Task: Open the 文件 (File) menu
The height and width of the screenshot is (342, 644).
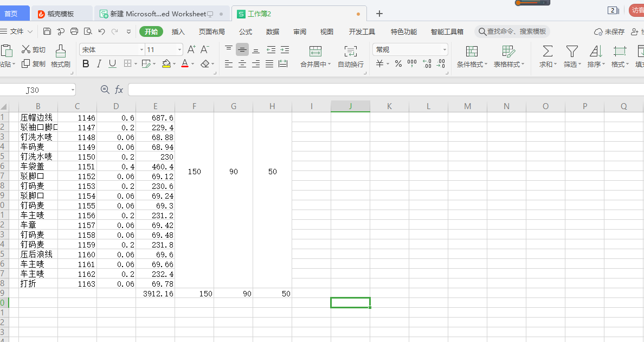Action: pos(16,31)
